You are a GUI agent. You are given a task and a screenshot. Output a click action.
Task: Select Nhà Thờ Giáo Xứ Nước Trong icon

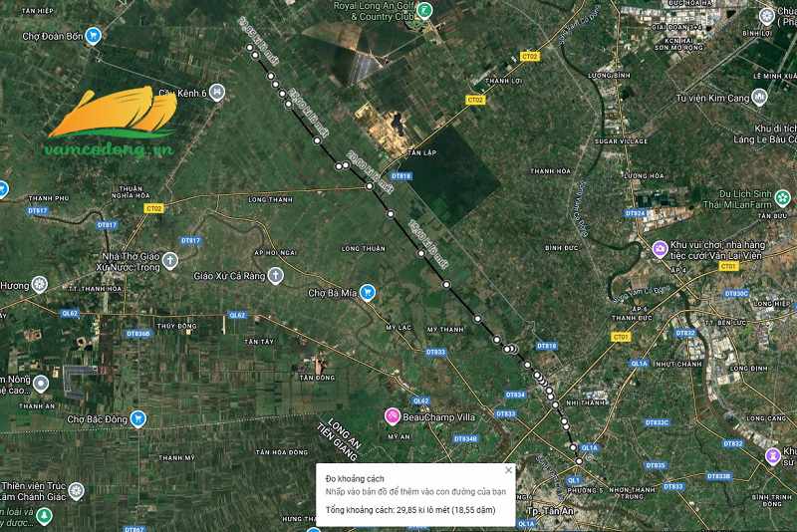coord(169,261)
